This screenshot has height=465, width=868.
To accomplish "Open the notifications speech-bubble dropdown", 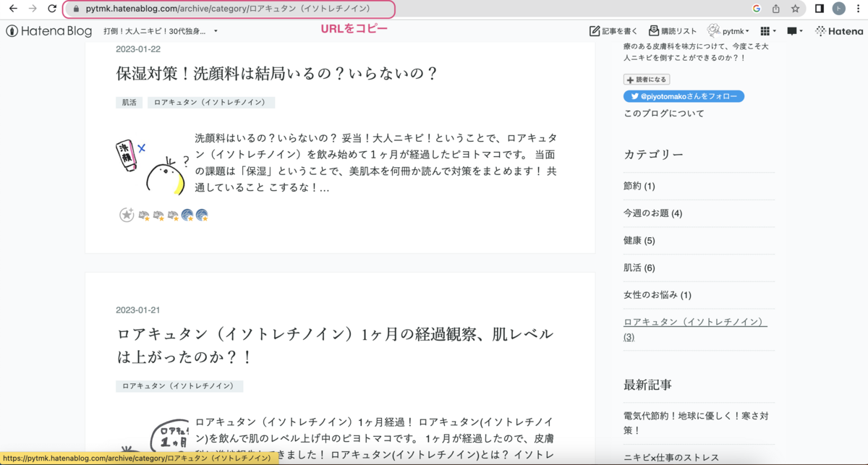I will point(795,31).
